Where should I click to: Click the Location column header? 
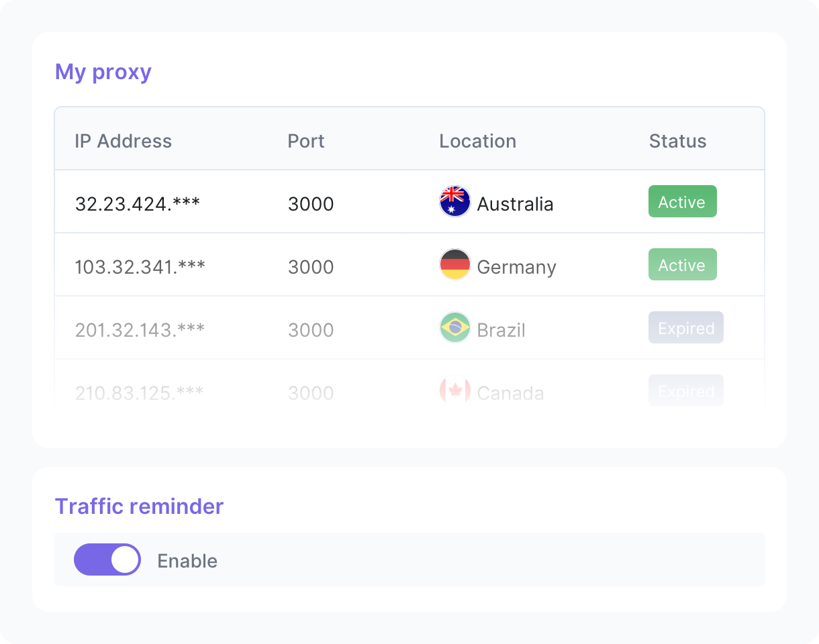(477, 142)
